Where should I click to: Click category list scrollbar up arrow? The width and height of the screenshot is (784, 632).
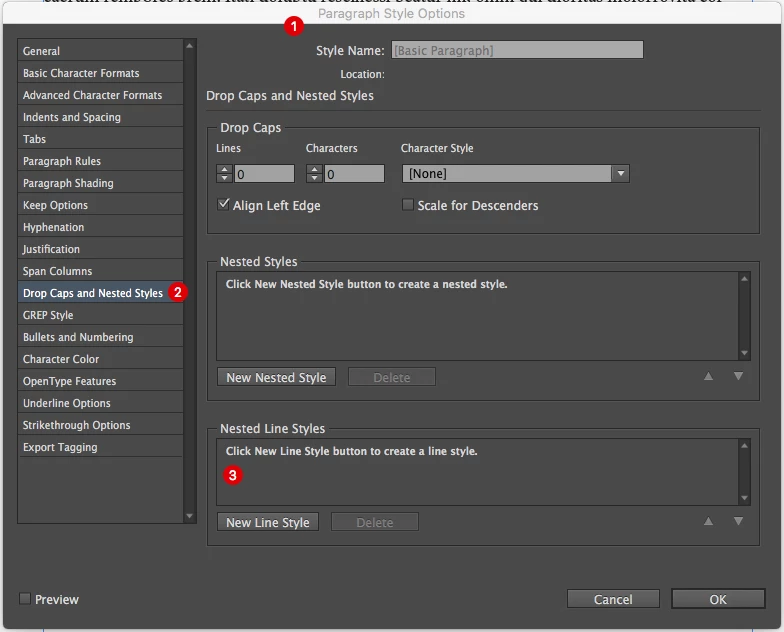(x=190, y=46)
